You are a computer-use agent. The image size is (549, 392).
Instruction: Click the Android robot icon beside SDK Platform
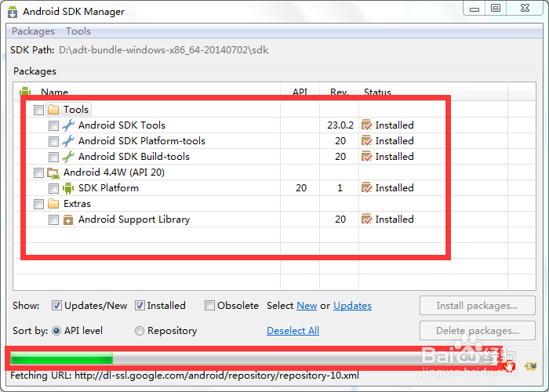coord(68,188)
